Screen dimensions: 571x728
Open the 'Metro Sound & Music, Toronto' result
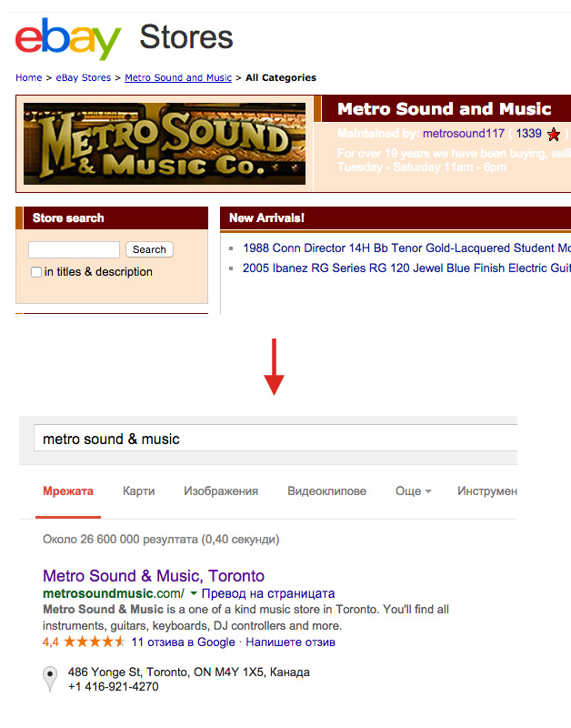154,576
